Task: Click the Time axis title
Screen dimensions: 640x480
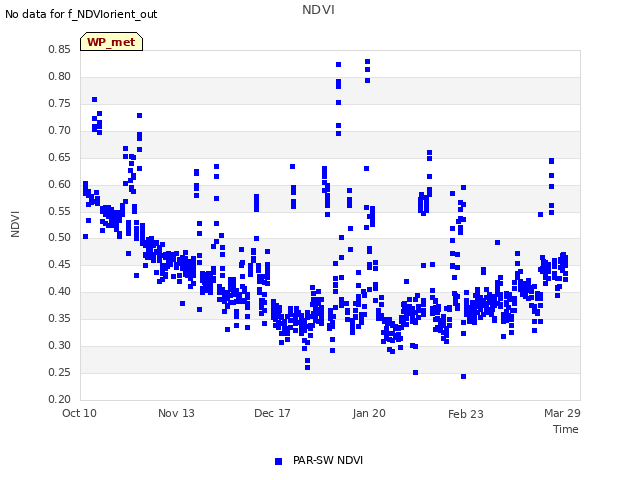Action: click(566, 429)
